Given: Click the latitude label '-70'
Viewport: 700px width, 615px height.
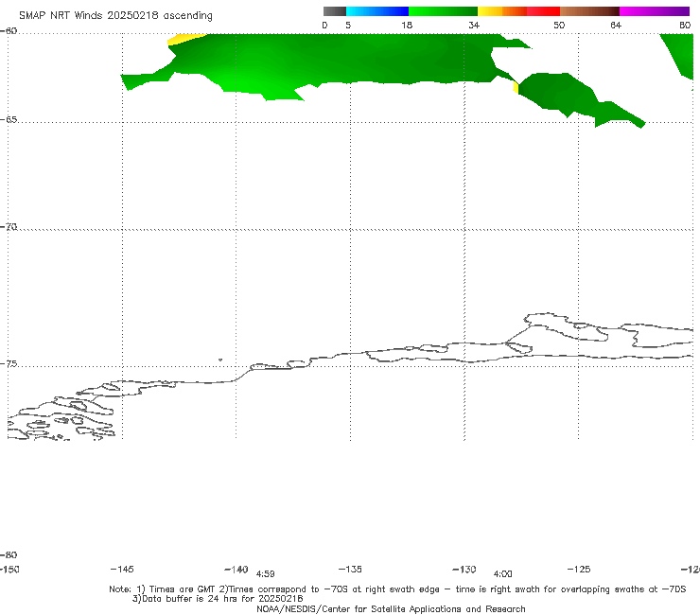Looking at the screenshot, I should [9, 227].
